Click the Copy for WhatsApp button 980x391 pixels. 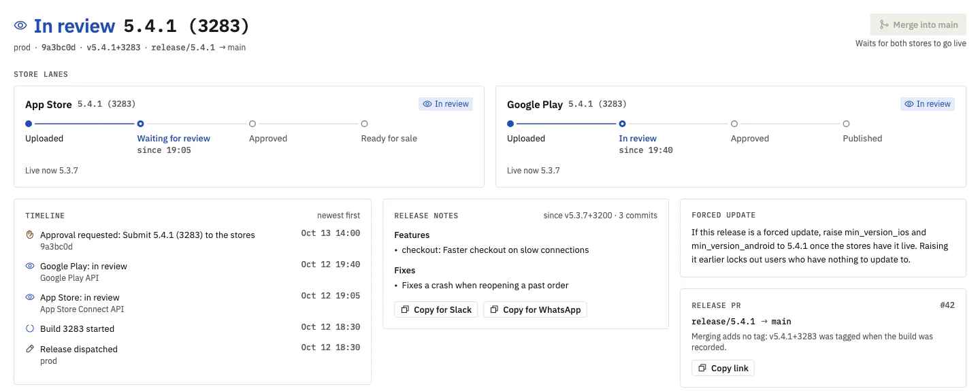535,309
